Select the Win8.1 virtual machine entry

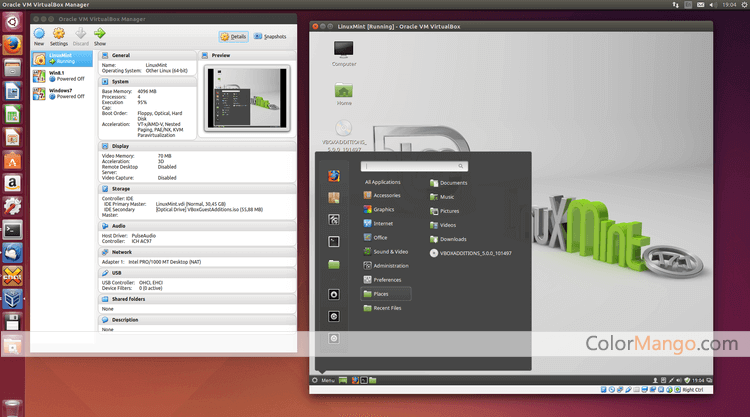tap(62, 76)
